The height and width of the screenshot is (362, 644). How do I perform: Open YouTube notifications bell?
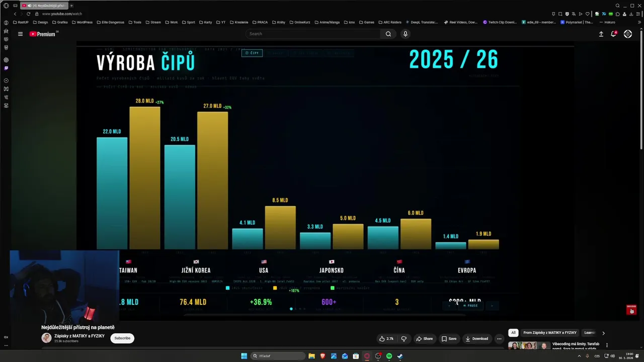click(614, 34)
